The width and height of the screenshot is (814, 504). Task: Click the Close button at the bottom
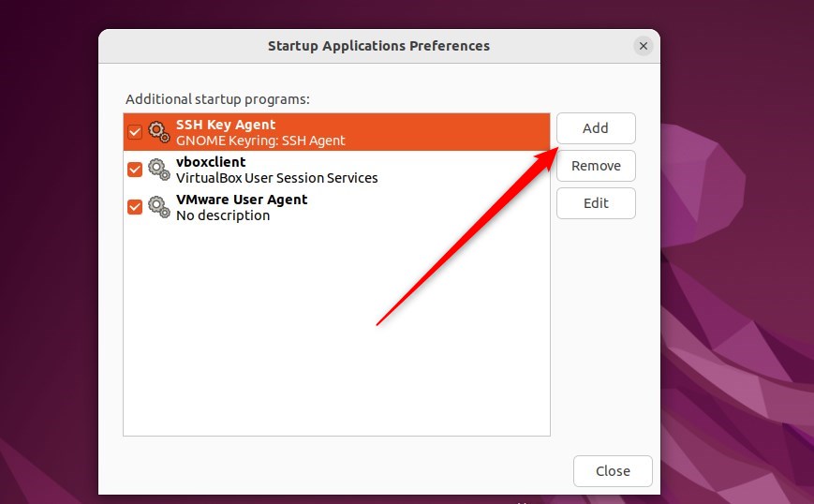[x=613, y=471]
